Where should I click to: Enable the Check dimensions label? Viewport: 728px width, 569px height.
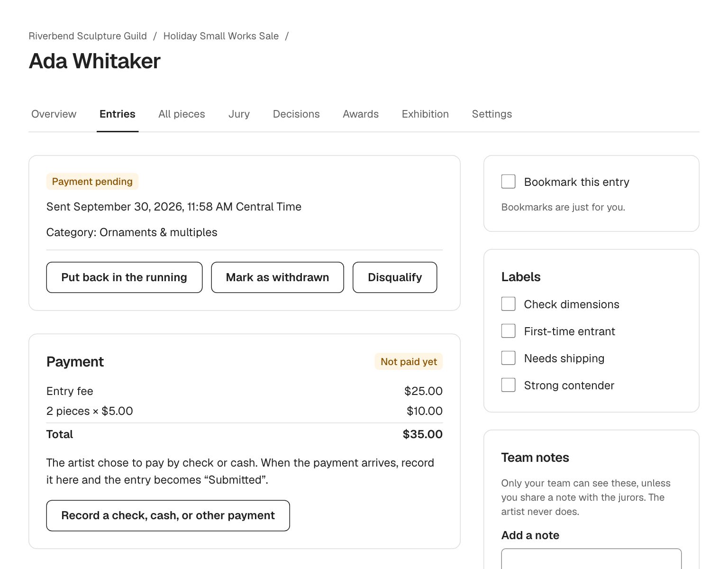509,304
